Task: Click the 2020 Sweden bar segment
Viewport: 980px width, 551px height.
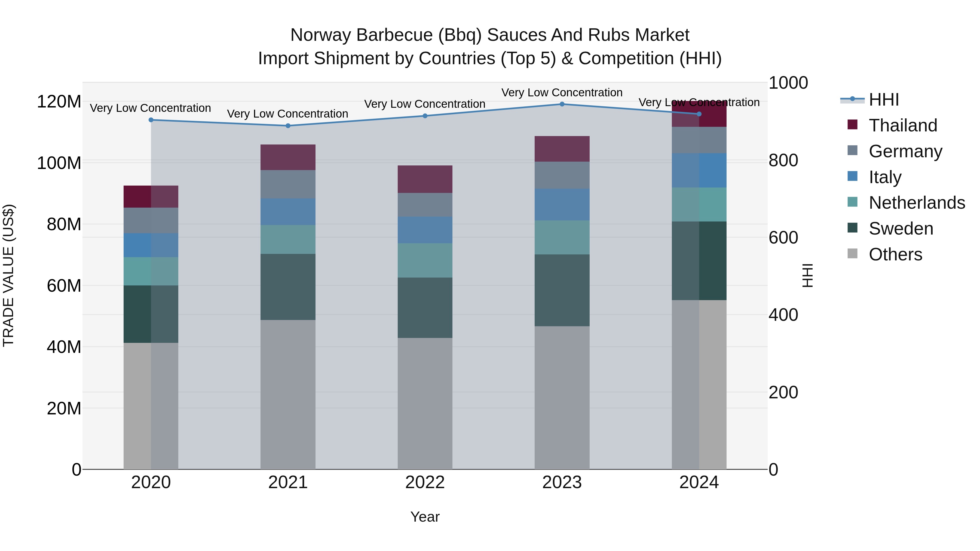Action: pyautogui.click(x=151, y=314)
